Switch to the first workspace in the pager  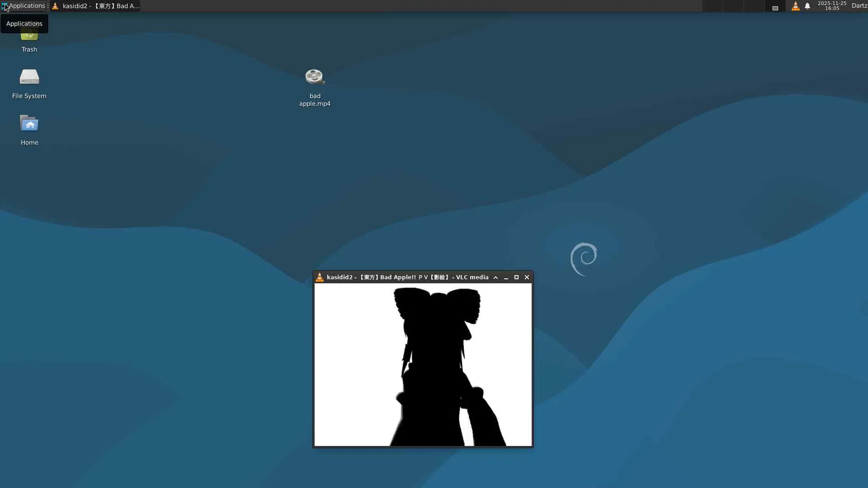(x=712, y=6)
